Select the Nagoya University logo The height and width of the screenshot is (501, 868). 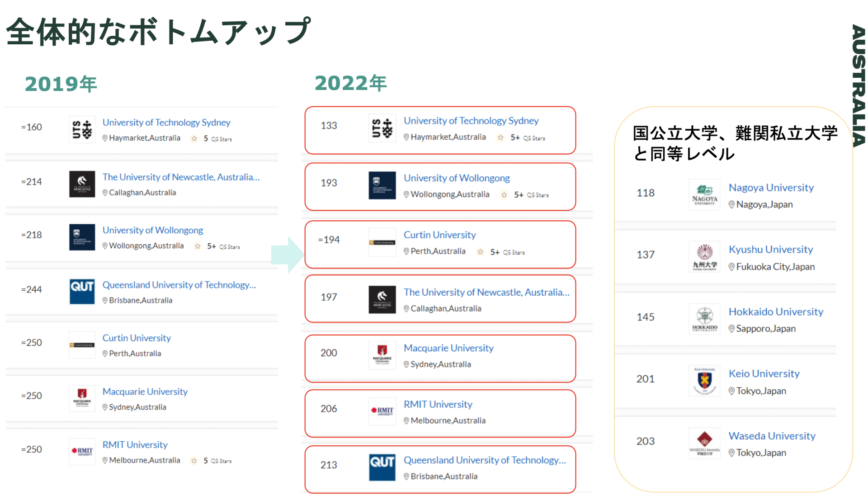pos(704,195)
